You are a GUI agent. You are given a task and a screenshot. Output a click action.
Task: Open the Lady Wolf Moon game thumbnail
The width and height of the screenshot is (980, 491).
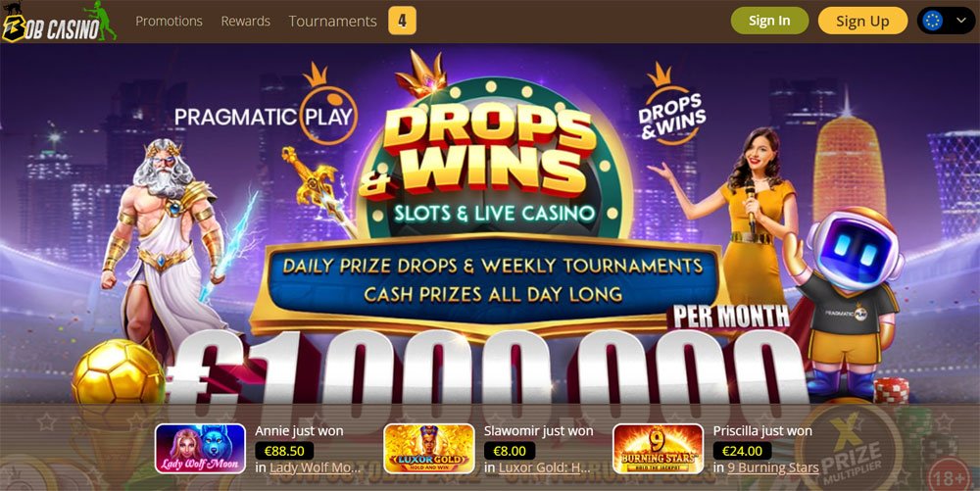(200, 449)
